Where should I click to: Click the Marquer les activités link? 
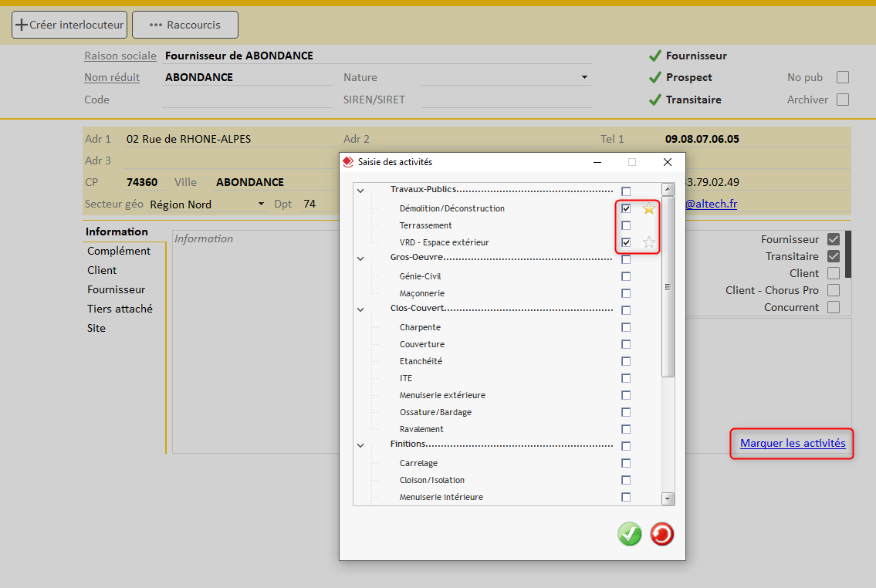tap(793, 444)
